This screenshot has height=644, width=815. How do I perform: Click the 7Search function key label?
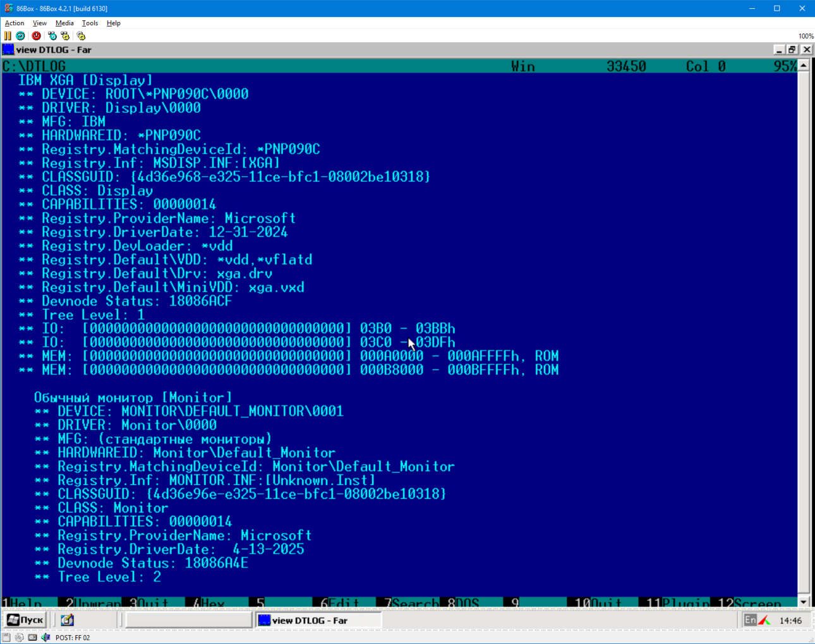412,603
